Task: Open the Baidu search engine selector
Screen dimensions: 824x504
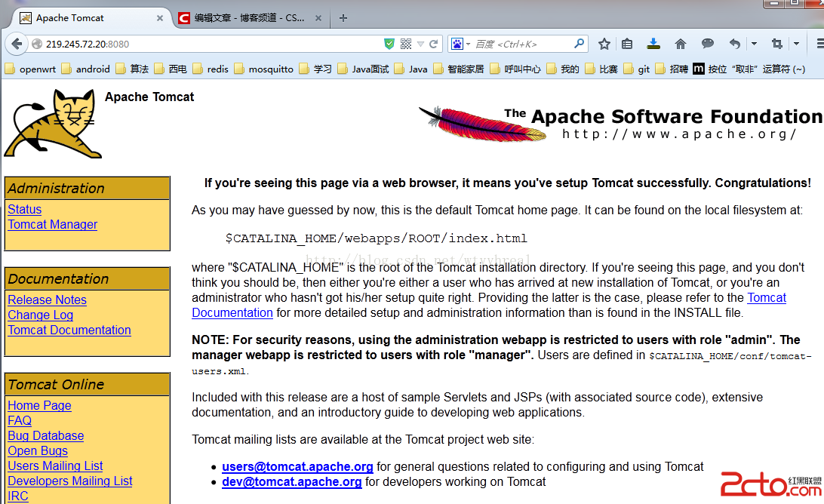Action: (461, 45)
